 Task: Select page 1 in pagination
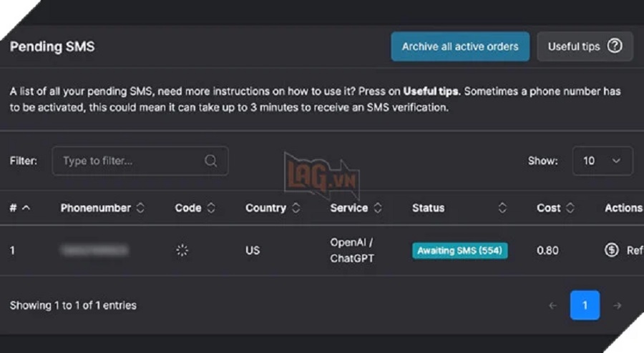[585, 305]
